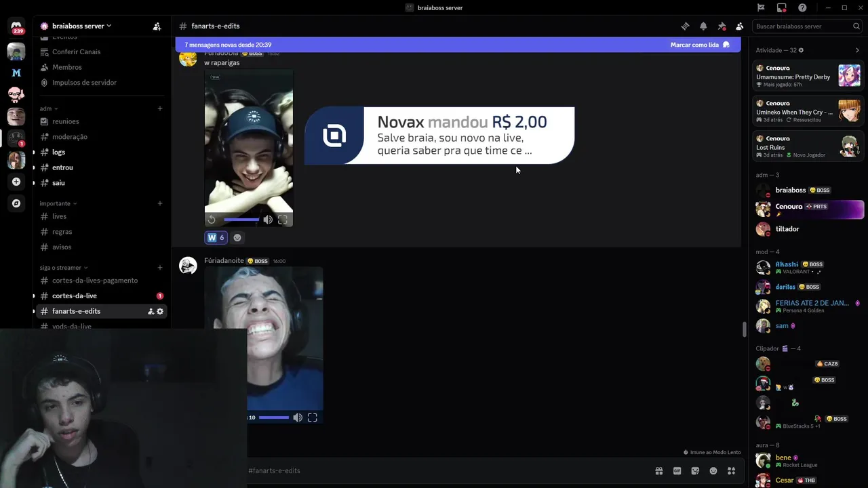
Task: Click the Add a Server plus icon
Action: click(16, 182)
